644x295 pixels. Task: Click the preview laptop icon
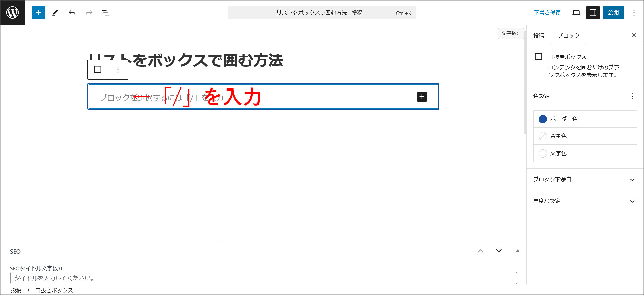(x=576, y=13)
